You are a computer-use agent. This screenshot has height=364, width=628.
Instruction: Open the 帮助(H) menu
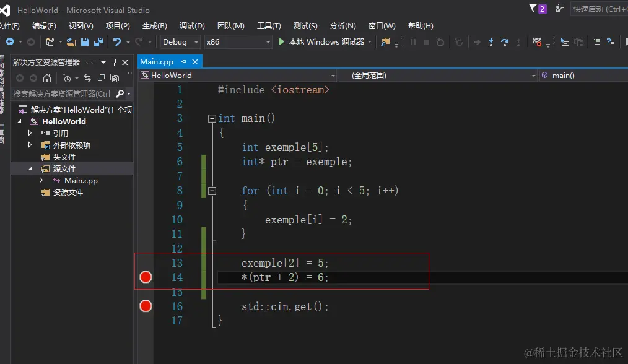point(421,25)
